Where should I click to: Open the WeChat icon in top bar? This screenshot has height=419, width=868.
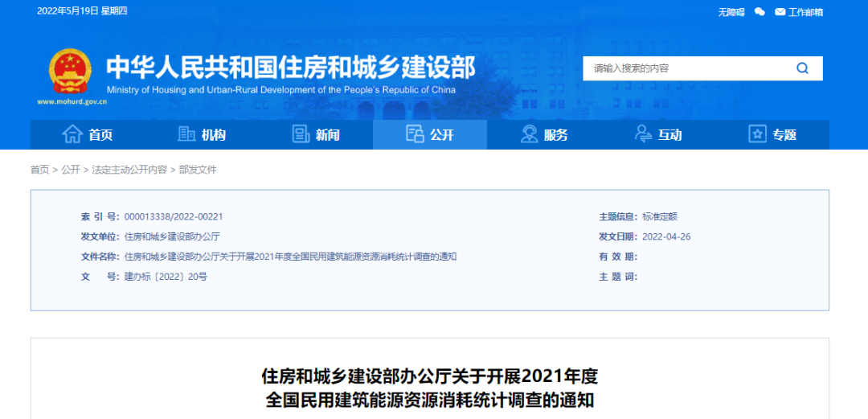click(759, 11)
